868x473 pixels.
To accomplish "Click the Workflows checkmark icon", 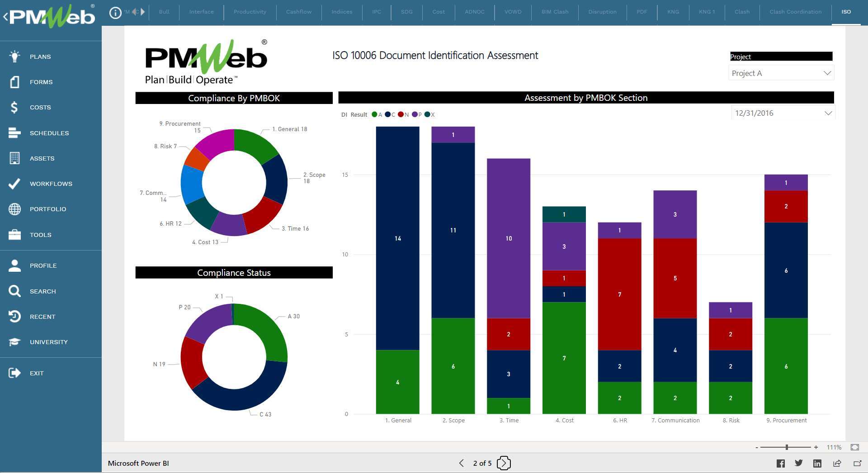I will point(14,184).
